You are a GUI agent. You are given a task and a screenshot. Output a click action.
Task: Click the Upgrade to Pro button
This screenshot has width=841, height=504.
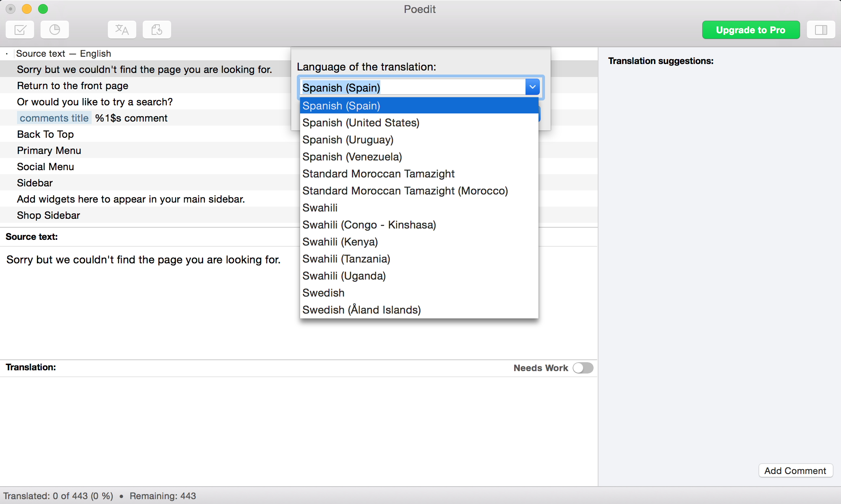click(751, 30)
